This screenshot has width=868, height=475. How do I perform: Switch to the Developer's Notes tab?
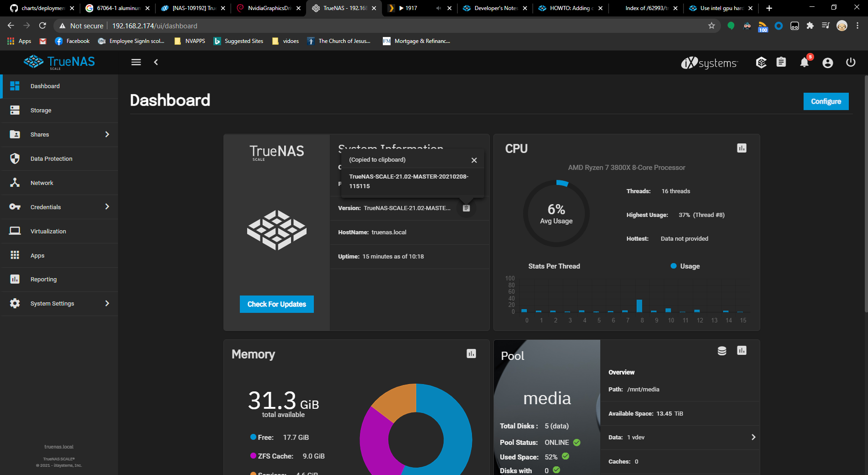click(495, 8)
